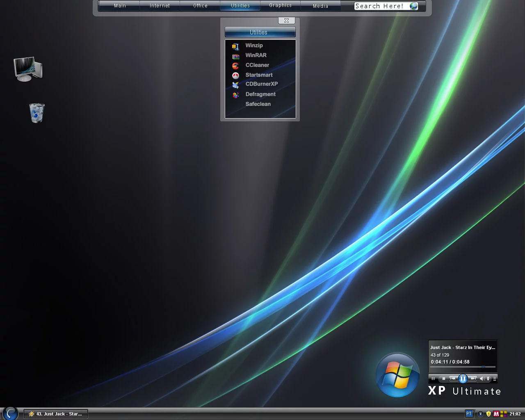Screen dimensions: 525x420
Task: Seek using the track progress slider
Action: pos(463,367)
